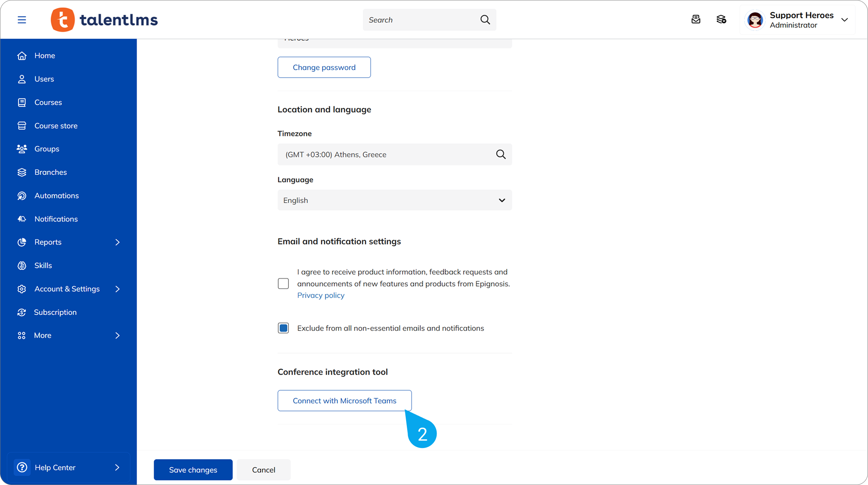Go to Courses in sidebar

[x=48, y=102]
